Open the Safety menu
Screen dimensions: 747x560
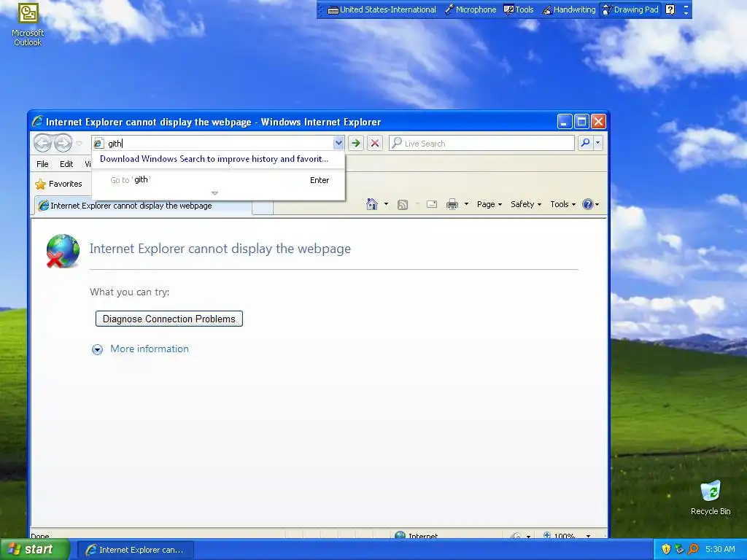point(526,204)
